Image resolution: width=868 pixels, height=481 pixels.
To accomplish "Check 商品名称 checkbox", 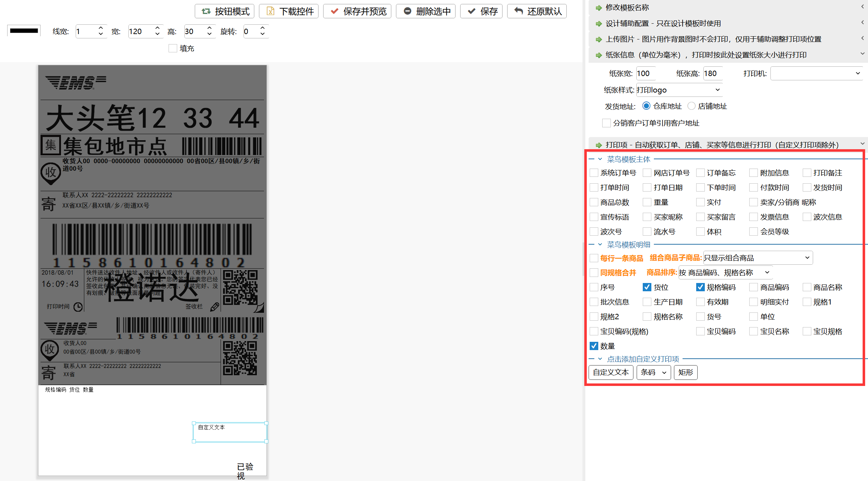I will [x=807, y=287].
